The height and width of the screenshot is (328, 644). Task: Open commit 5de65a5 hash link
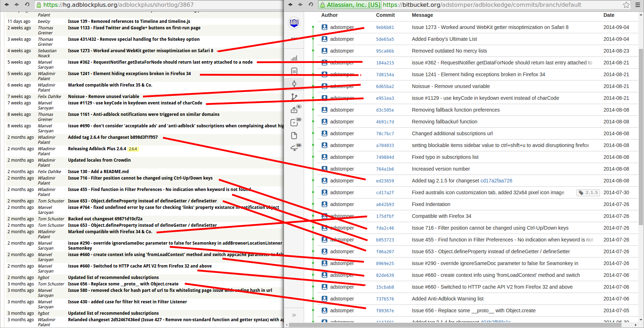tap(385, 39)
